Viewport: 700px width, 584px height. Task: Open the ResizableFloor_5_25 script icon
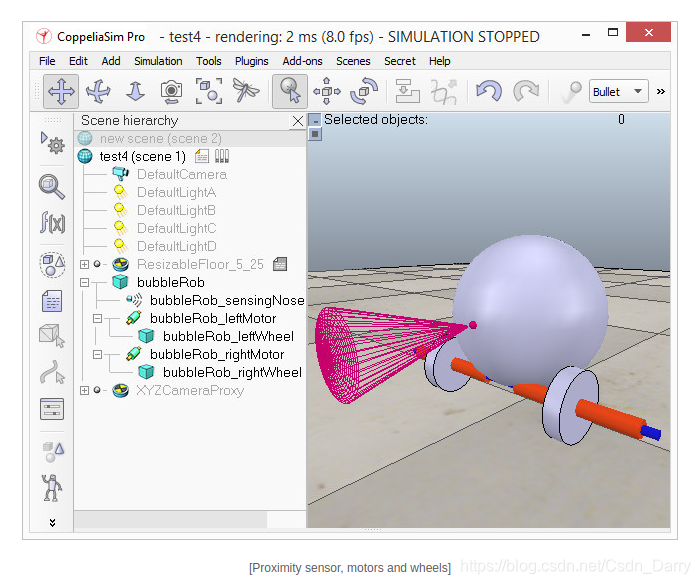point(280,264)
